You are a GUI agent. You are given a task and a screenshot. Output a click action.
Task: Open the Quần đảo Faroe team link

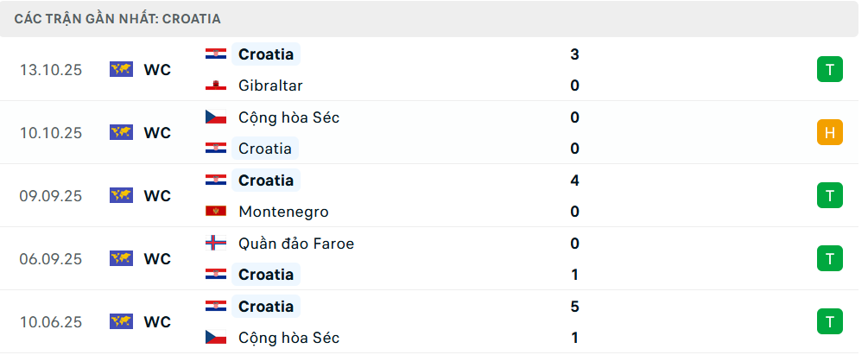[x=296, y=244]
